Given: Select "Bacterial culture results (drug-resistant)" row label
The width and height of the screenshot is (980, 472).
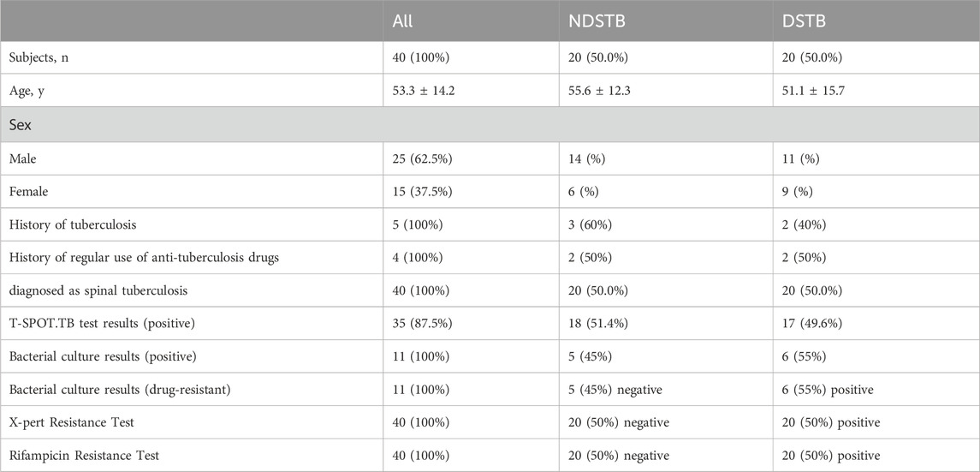Looking at the screenshot, I should click(x=119, y=389).
